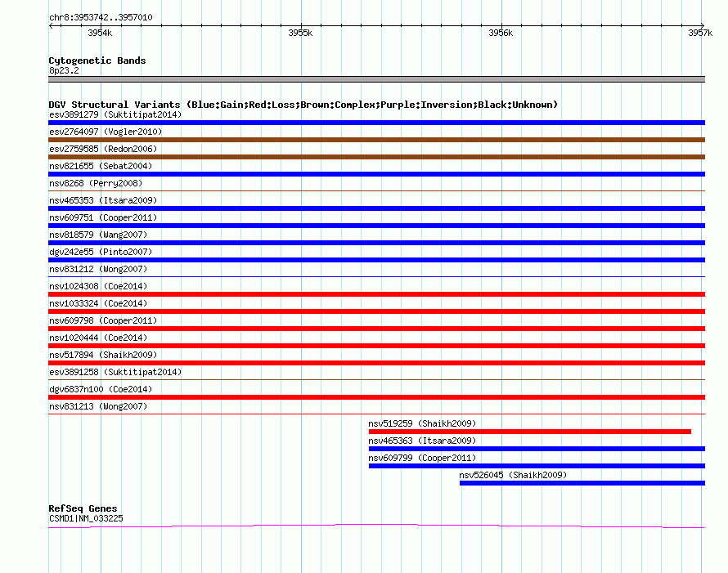The height and width of the screenshot is (573, 728).
Task: Click the 3954k ruler tick label
Action: [x=100, y=33]
